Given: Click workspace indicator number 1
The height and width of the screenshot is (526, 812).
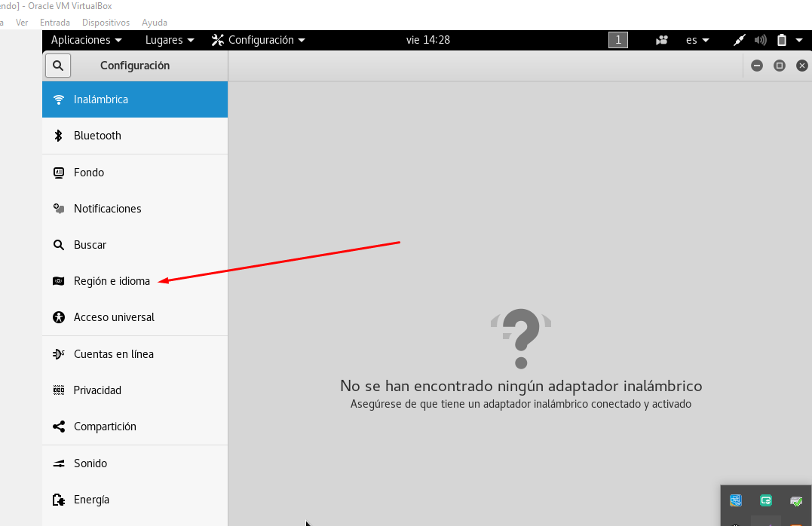Looking at the screenshot, I should pyautogui.click(x=617, y=40).
